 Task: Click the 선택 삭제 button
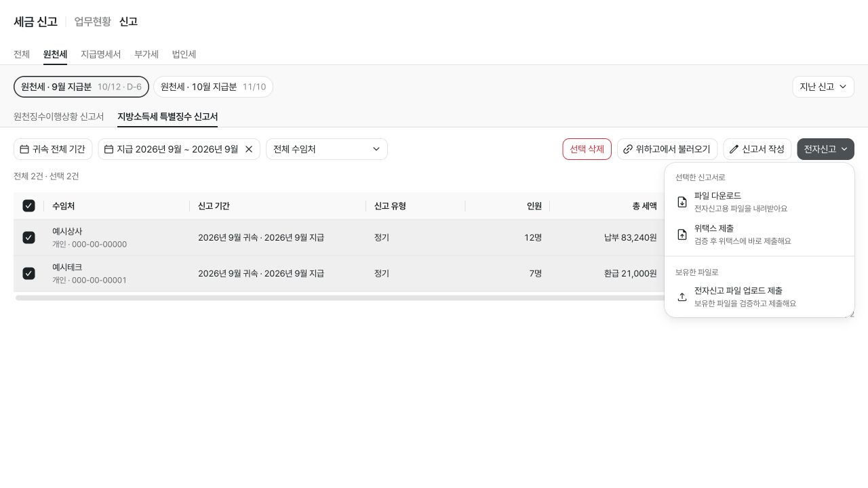[x=587, y=149]
